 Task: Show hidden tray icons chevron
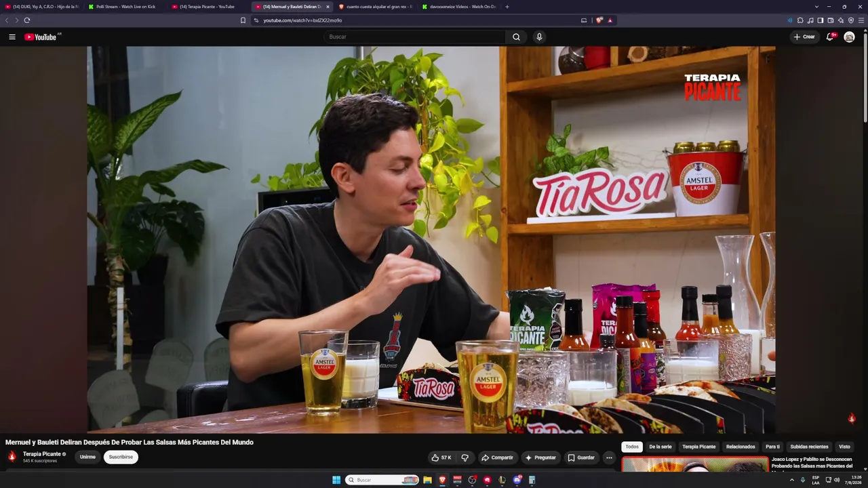tap(791, 480)
